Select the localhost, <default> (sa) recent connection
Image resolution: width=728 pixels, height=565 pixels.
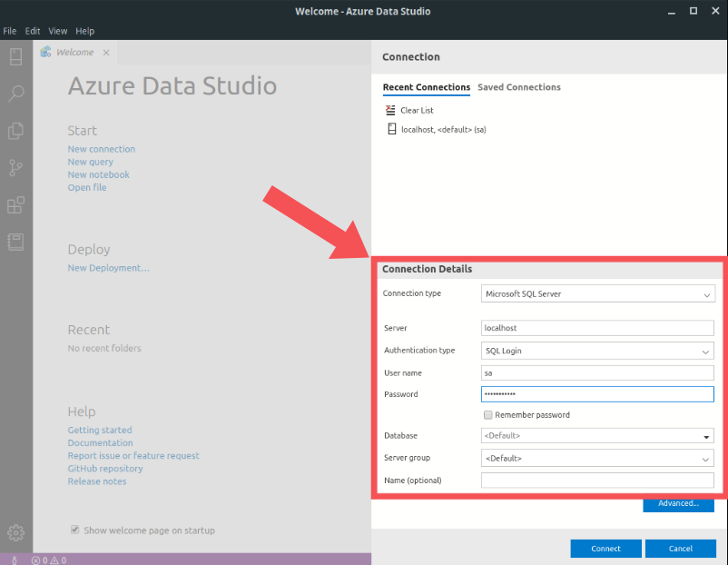click(443, 130)
